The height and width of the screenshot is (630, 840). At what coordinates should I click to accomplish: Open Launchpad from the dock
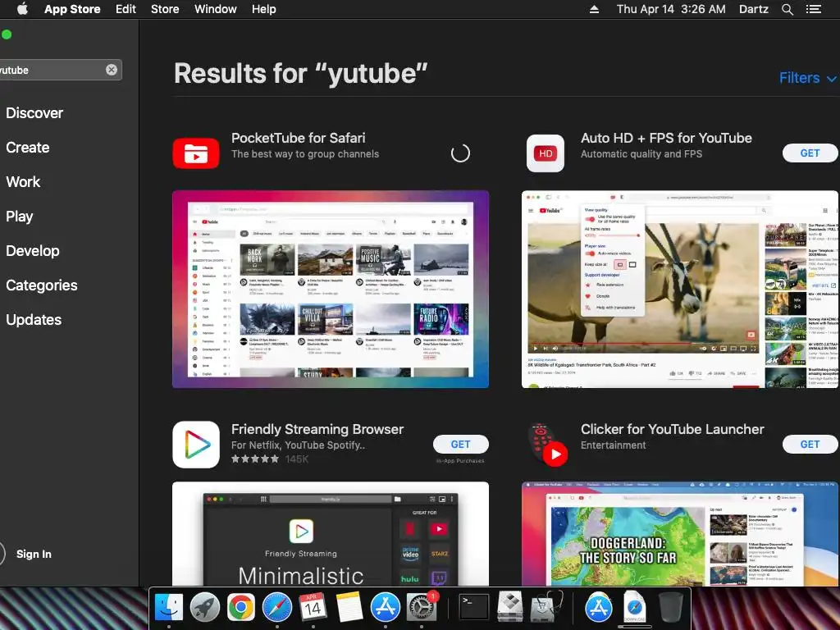click(204, 607)
